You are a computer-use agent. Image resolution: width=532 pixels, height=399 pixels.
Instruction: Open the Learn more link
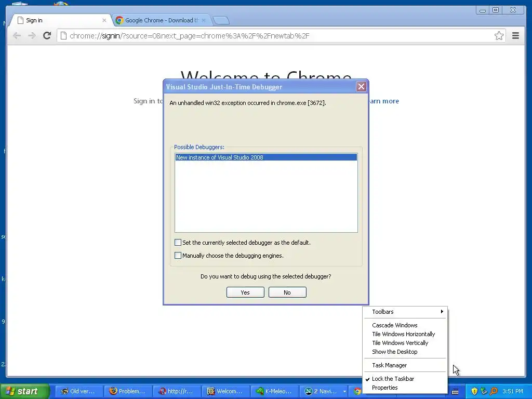[384, 101]
